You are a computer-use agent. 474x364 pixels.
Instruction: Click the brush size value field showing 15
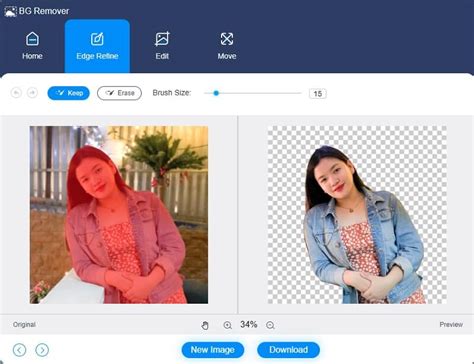[x=318, y=94]
